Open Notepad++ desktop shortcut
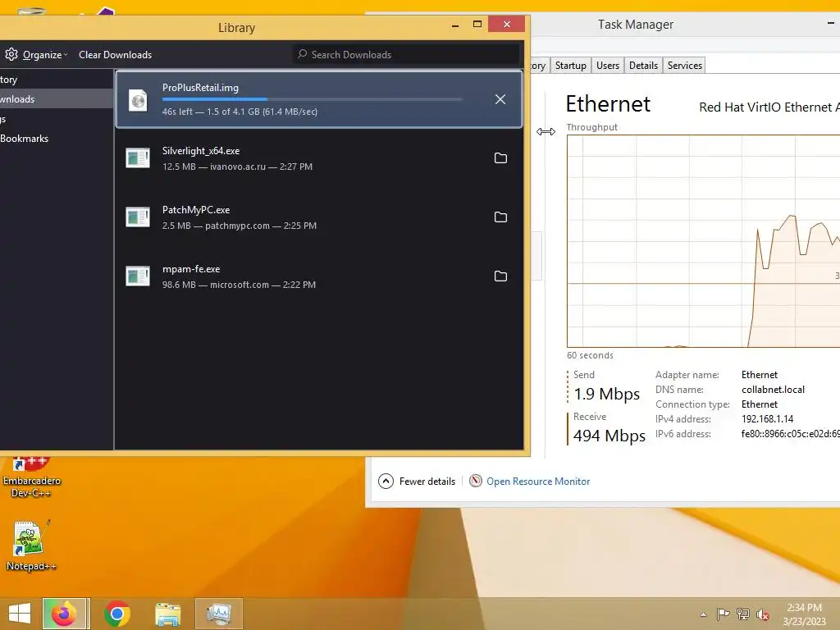The height and width of the screenshot is (630, 840). pos(31,546)
